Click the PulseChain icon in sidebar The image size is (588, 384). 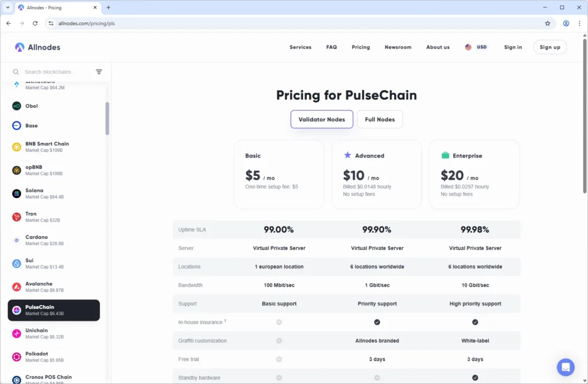[x=17, y=310]
